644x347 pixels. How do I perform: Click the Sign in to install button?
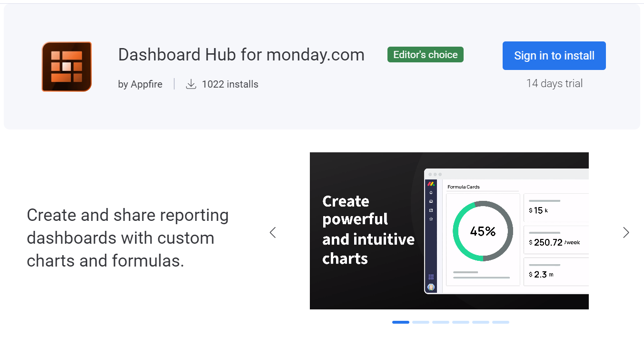[x=554, y=56]
